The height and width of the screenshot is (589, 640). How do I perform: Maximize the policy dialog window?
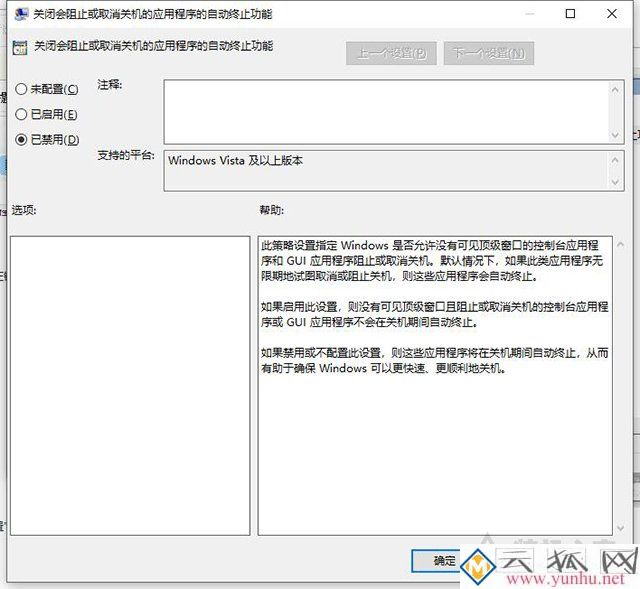coord(570,14)
